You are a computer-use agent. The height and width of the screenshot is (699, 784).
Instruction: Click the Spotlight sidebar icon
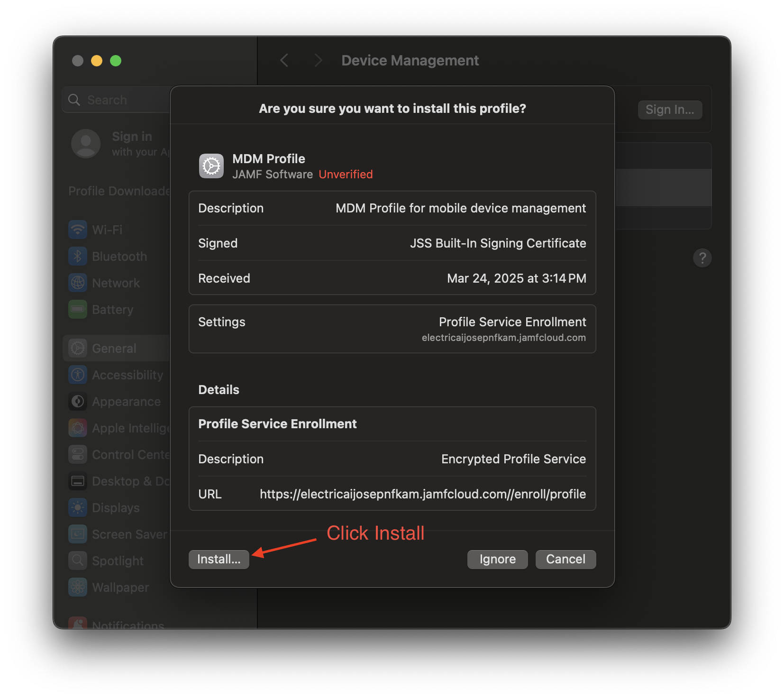(78, 561)
